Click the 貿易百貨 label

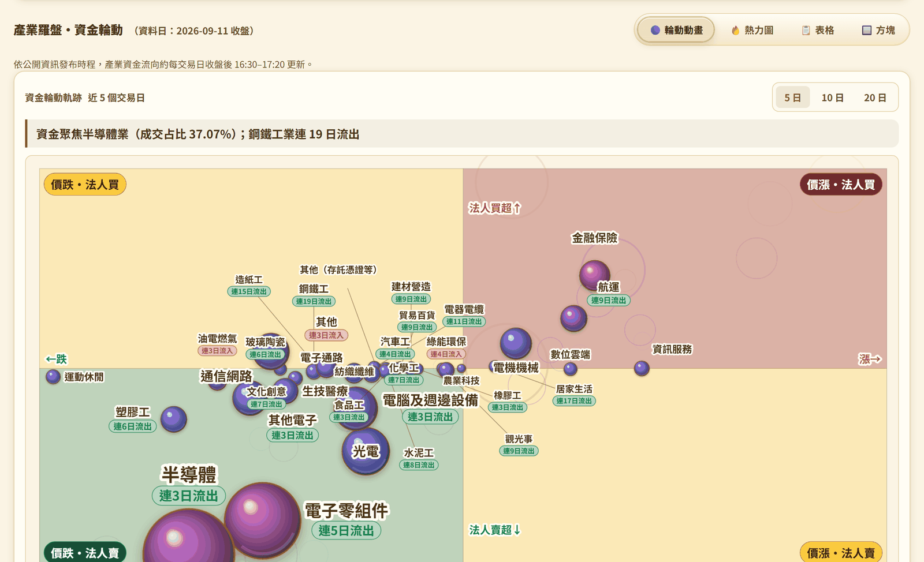click(x=417, y=315)
